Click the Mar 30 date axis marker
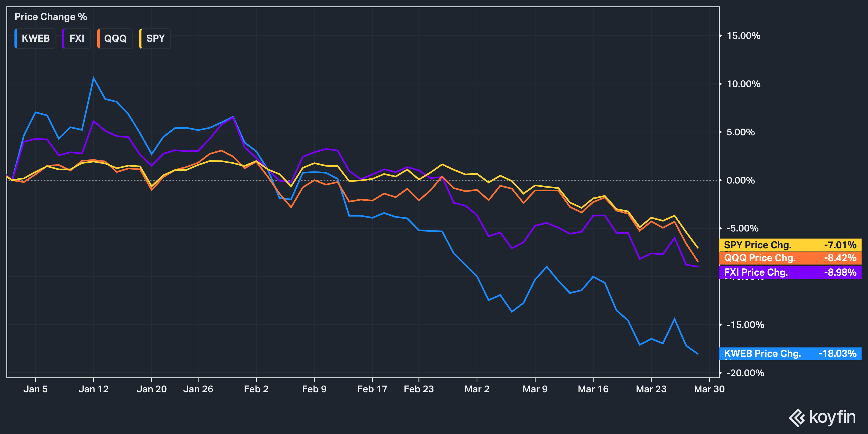This screenshot has height=434, width=868. pos(709,389)
